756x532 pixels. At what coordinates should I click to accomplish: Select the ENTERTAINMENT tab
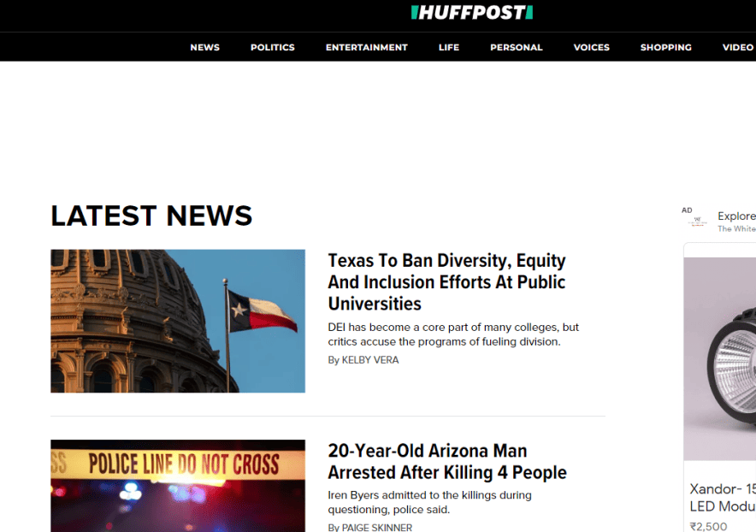click(366, 47)
